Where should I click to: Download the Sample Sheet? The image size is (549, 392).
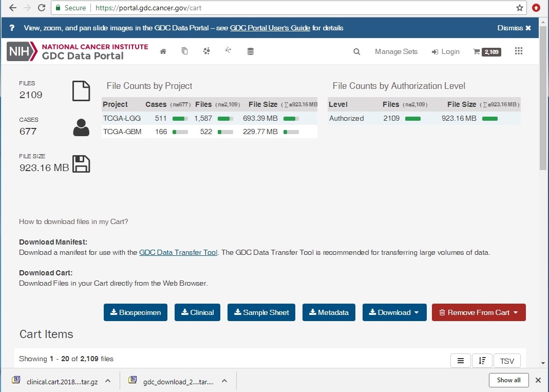pyautogui.click(x=261, y=312)
